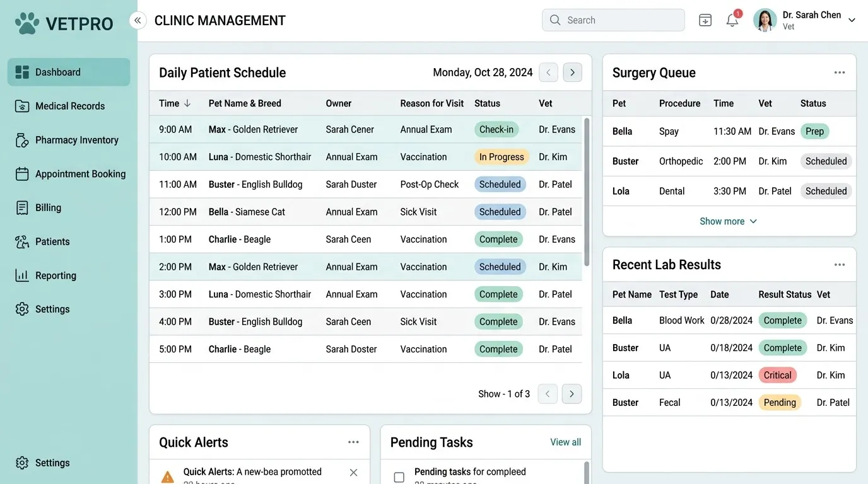Go to next schedule page
868x484 pixels.
coord(572,394)
